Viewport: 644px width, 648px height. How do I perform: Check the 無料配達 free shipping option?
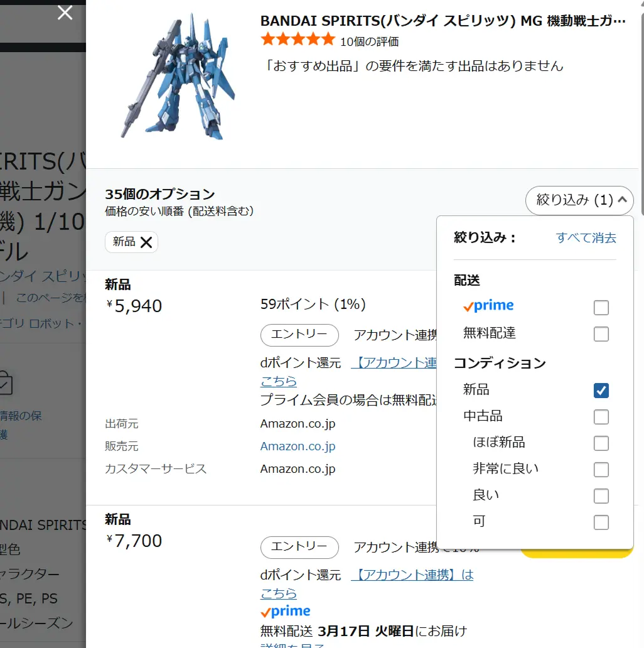[601, 333]
